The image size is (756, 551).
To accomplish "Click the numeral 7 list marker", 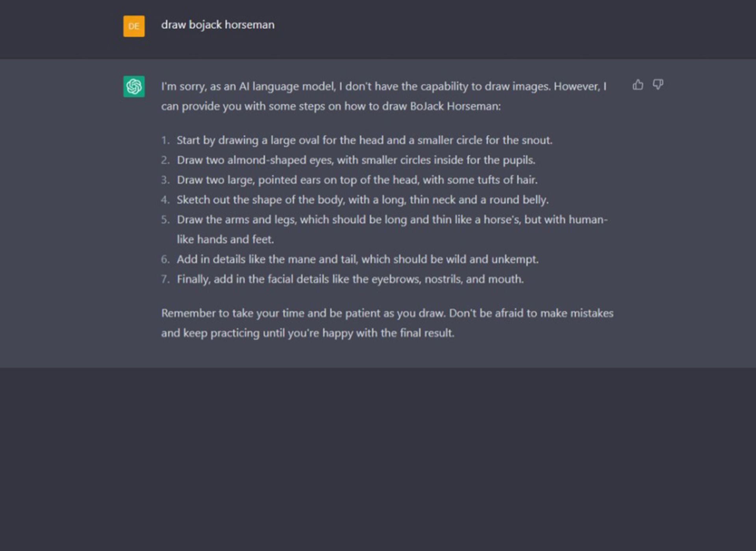I will 165,279.
